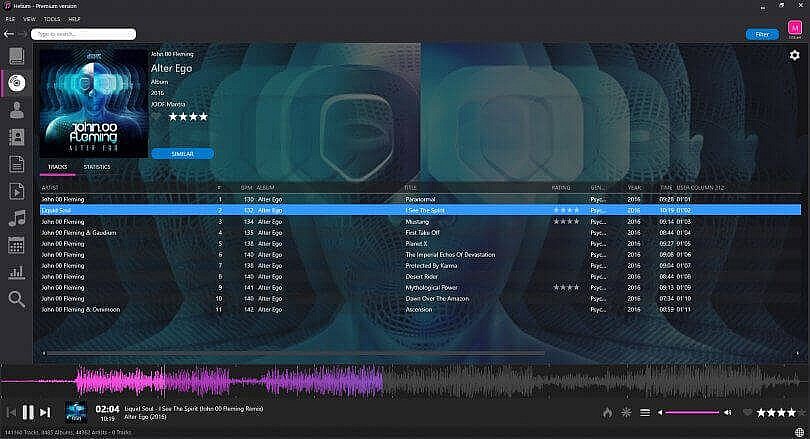The height and width of the screenshot is (439, 810).
Task: Toggle favorite heart in player bar
Action: (747, 413)
